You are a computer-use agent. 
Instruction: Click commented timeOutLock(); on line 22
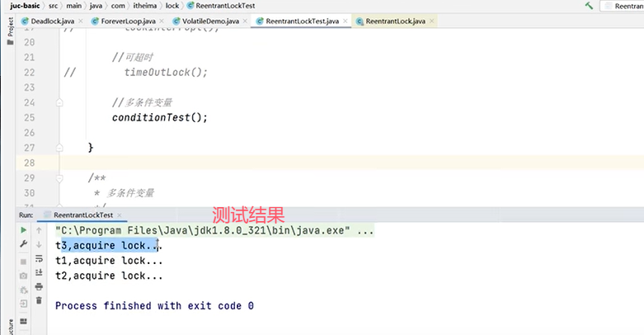pyautogui.click(x=167, y=73)
